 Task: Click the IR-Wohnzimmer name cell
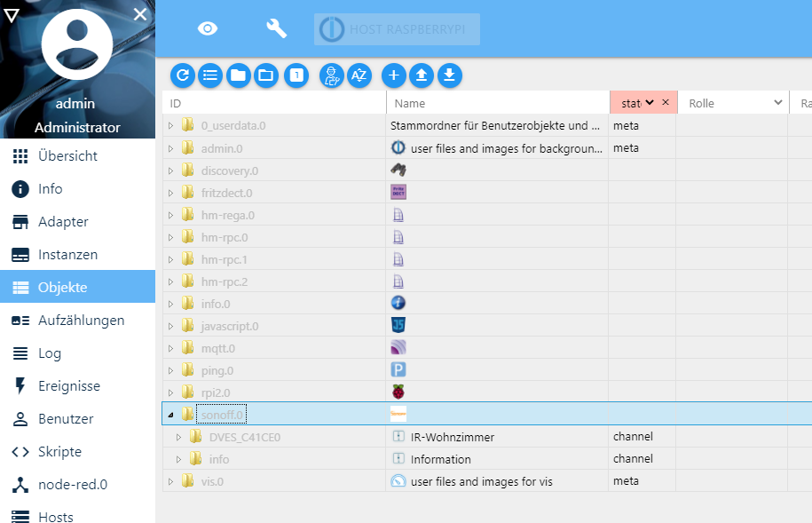[498, 437]
